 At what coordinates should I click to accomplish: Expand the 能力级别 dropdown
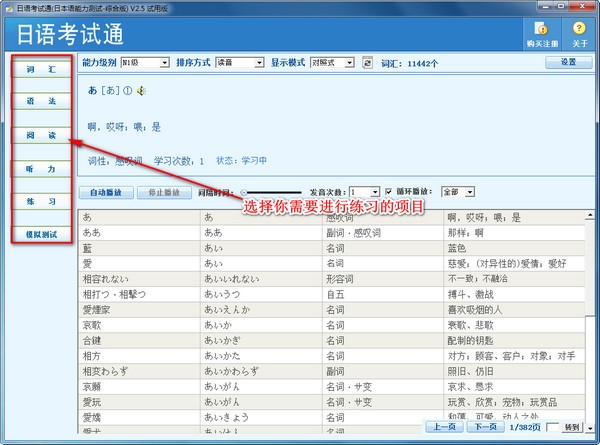(164, 62)
